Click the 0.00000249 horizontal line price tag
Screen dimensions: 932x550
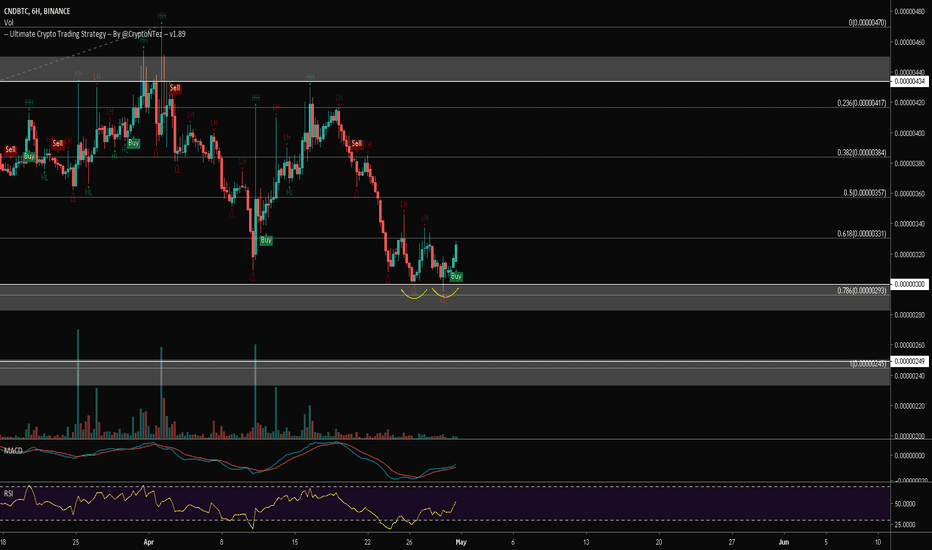click(909, 362)
